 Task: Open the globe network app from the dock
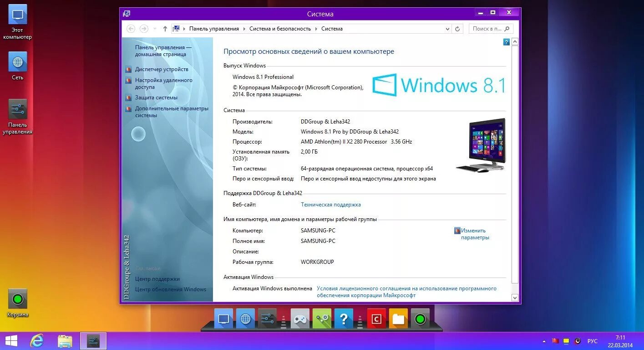coord(245,318)
